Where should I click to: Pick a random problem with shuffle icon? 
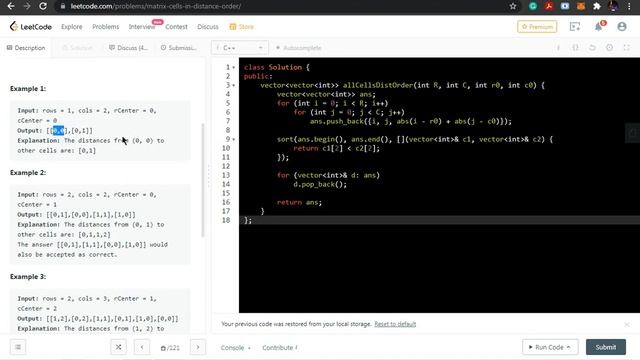coord(118,347)
